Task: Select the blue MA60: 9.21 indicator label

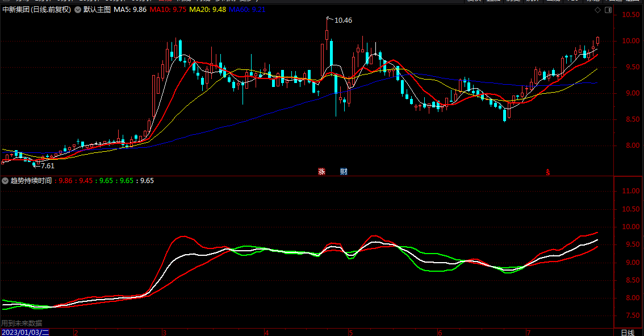Action: click(x=247, y=10)
